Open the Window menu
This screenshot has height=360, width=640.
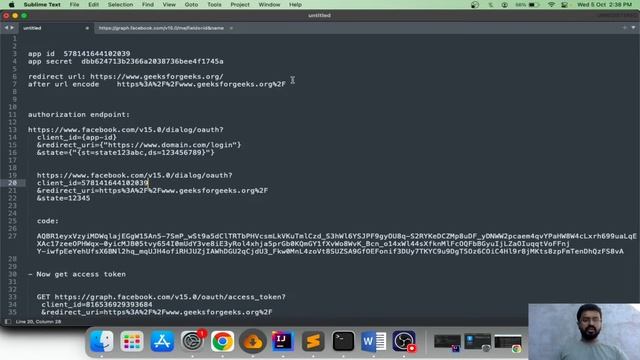(x=269, y=4)
